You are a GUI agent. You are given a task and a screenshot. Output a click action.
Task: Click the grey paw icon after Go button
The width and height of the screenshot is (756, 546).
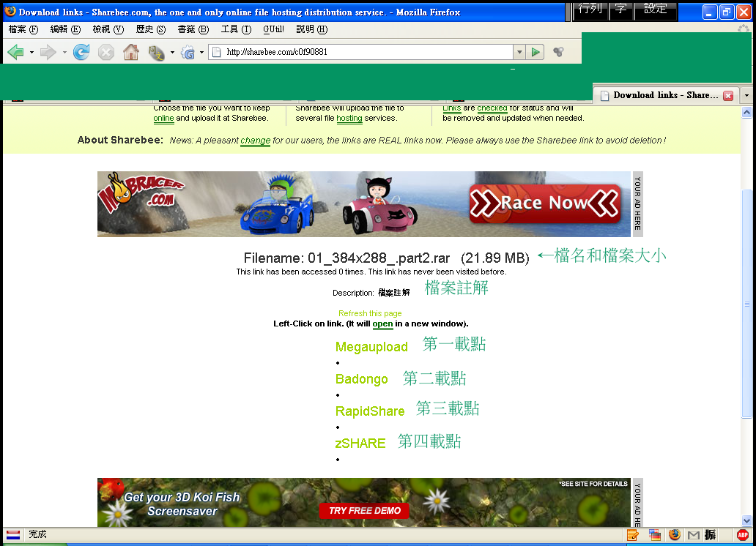(558, 52)
